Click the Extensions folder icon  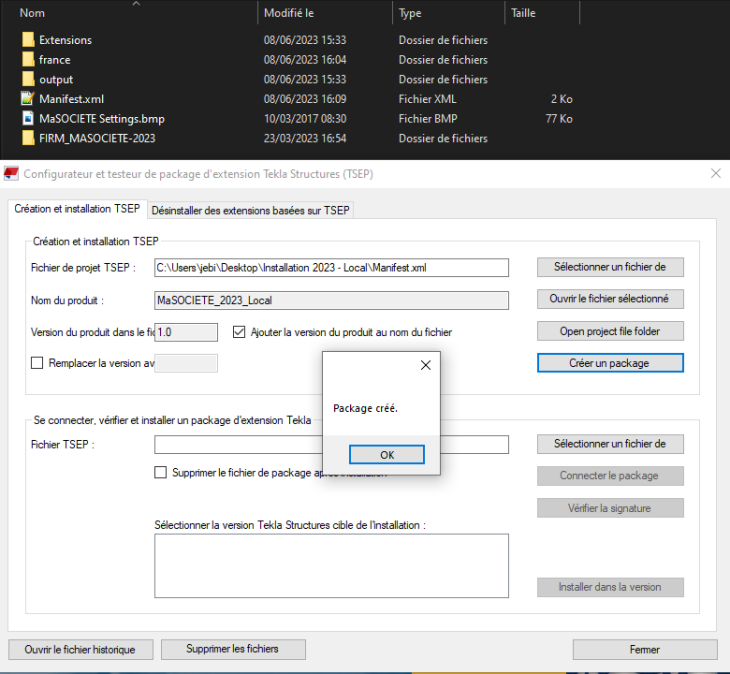pos(28,40)
